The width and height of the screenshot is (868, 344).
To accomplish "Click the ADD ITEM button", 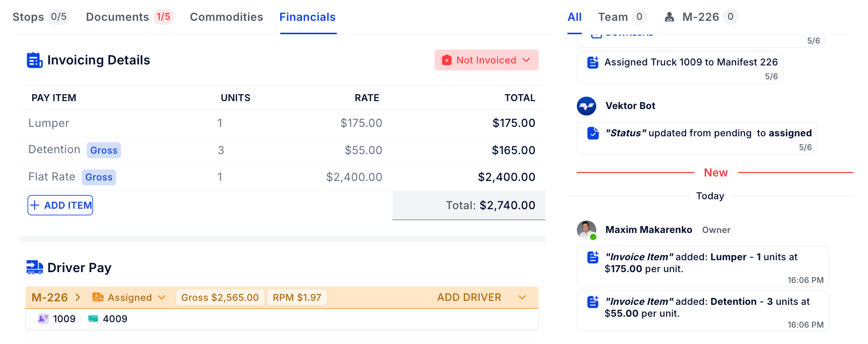I will tap(60, 205).
